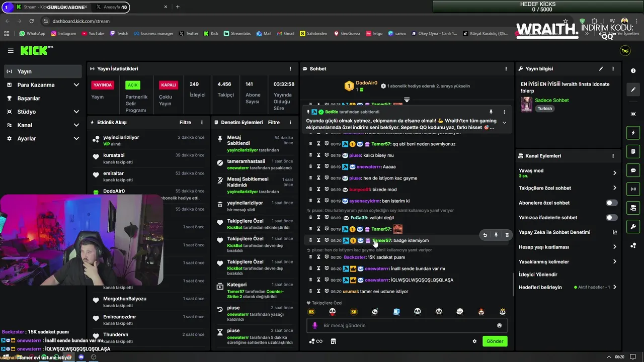This screenshot has height=362, width=644.
Task: Click the broadcast signal icon in right sidebar
Action: tap(633, 189)
